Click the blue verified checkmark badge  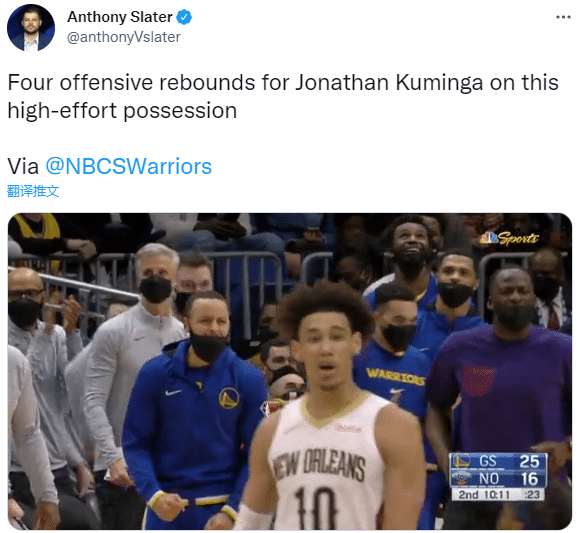click(184, 17)
